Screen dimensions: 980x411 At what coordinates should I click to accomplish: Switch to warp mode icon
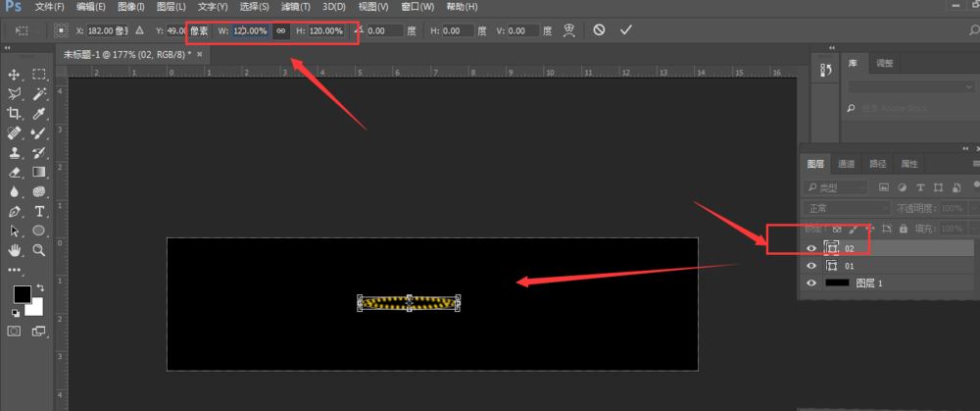[568, 30]
